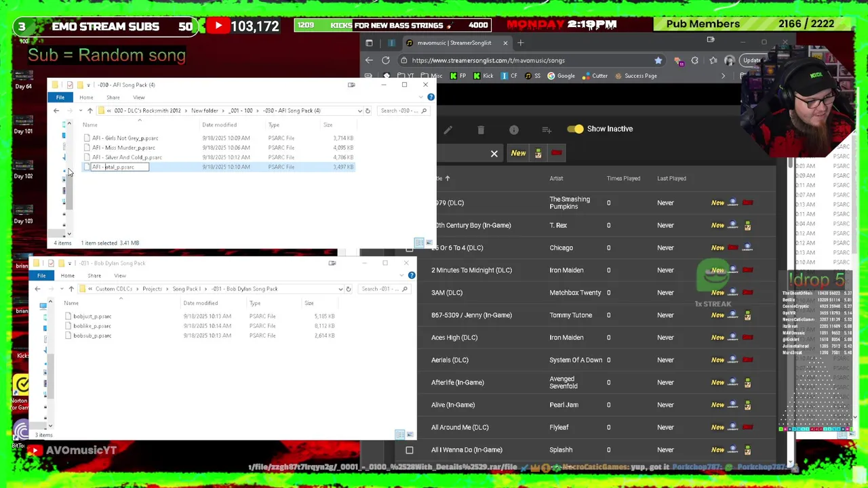Expand the AFI window address bar dropdown
Viewport: 868px width, 488px height.
click(359, 110)
